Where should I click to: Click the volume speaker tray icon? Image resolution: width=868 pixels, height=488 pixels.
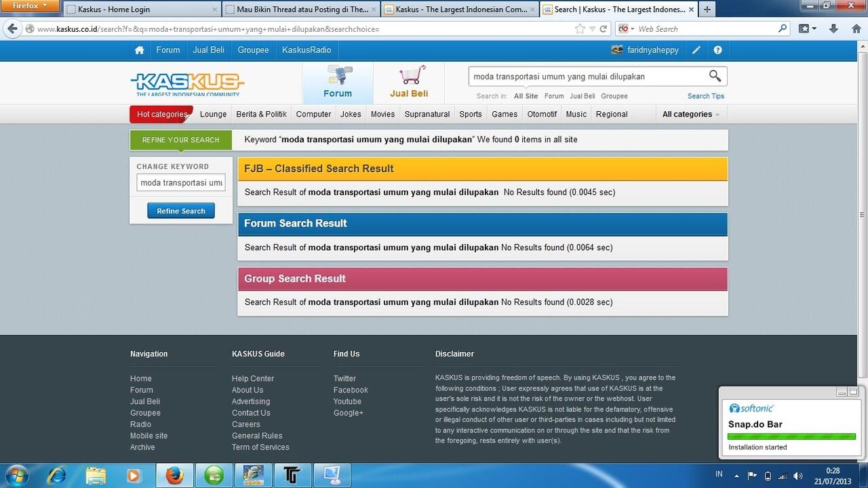point(797,475)
